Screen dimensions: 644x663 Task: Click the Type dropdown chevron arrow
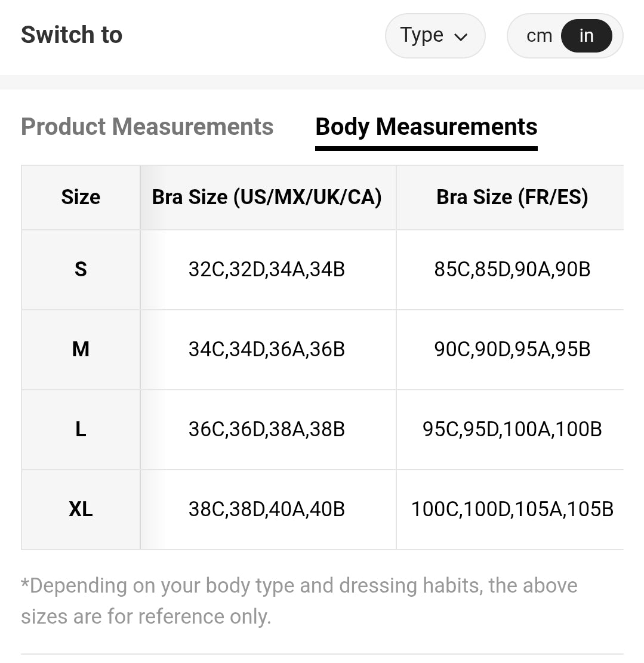460,37
